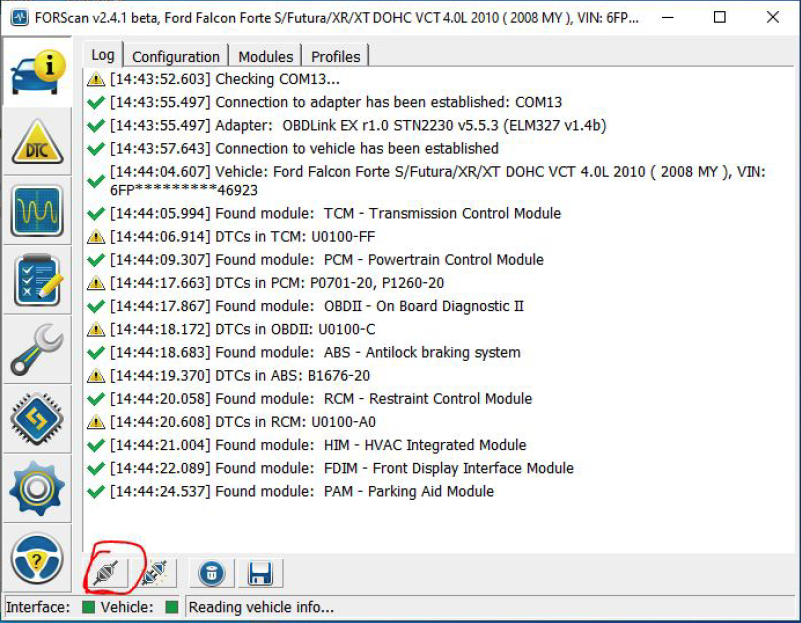Image resolution: width=801 pixels, height=623 pixels.
Task: Clear the log with the trash button
Action: (x=212, y=573)
